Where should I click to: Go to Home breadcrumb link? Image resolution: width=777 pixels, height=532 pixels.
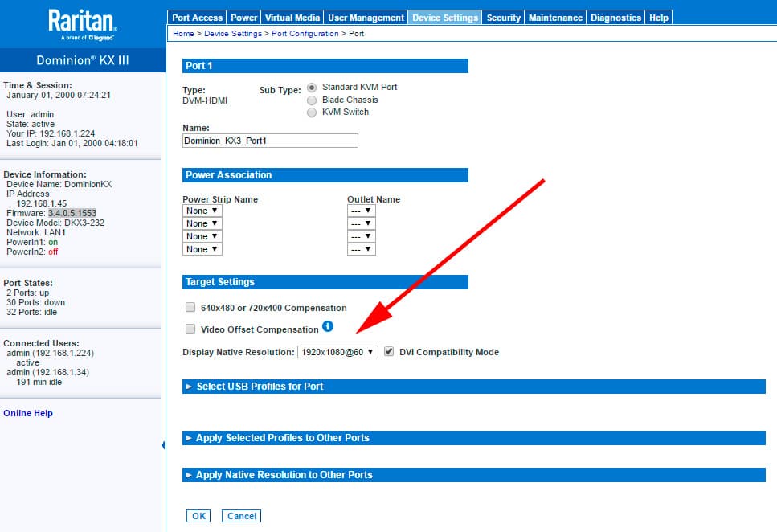pos(183,33)
